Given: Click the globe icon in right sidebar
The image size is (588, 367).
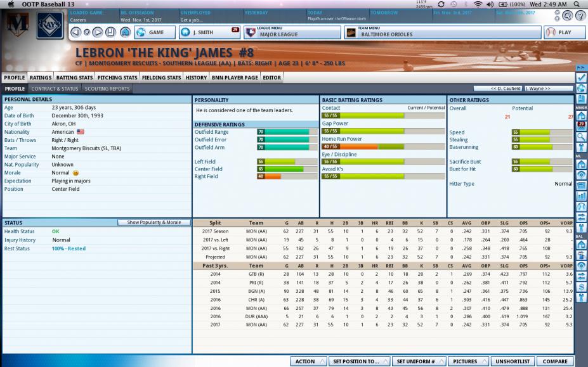Looking at the screenshot, I should 581,89.
